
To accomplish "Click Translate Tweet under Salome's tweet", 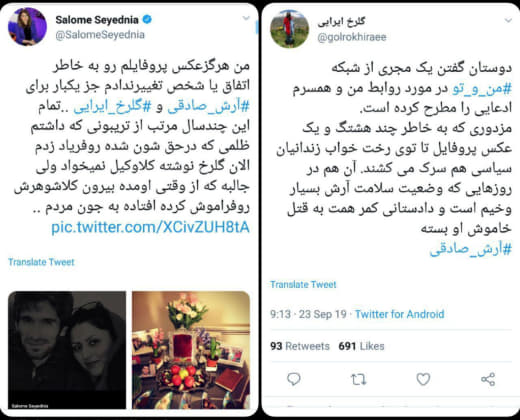I will point(41,262).
